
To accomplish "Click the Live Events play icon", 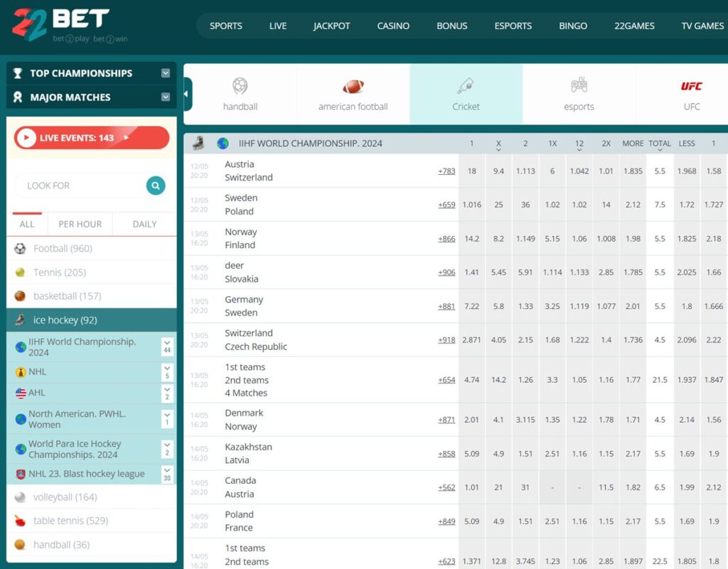I will pos(26,138).
